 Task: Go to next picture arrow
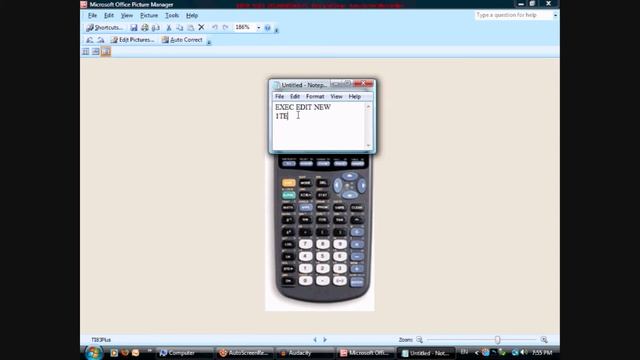coord(325,340)
